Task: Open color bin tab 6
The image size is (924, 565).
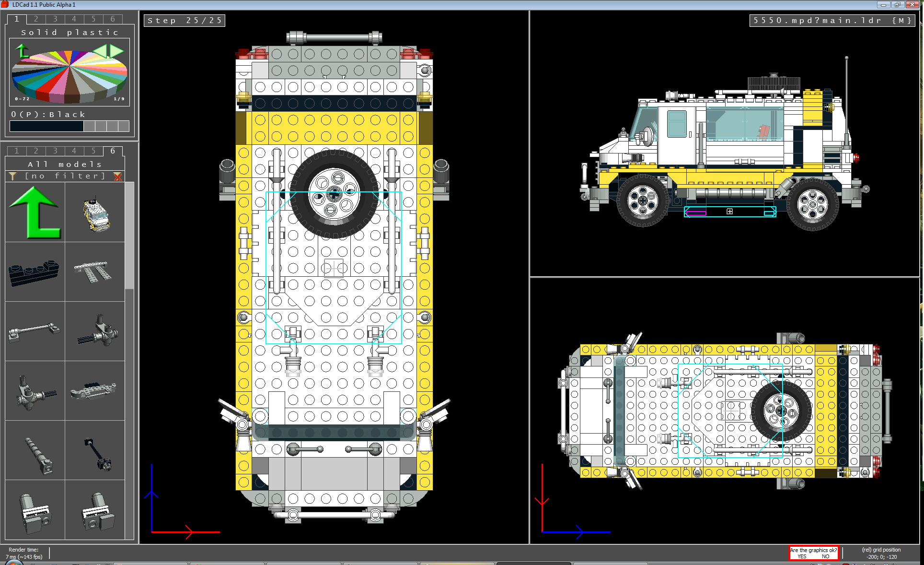Action: pyautogui.click(x=113, y=19)
